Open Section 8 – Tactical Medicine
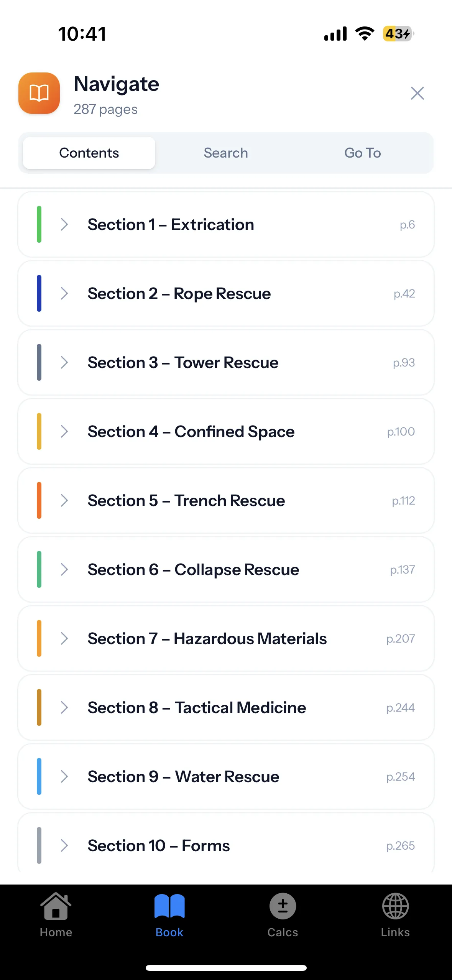This screenshot has width=452, height=980. pos(197,708)
